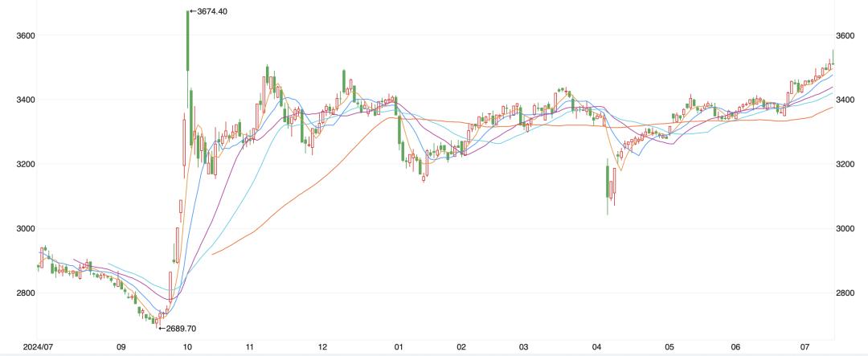Click the 2689.70 low price annotation
Image resolution: width=868 pixels, height=356 pixels.
pos(177,329)
